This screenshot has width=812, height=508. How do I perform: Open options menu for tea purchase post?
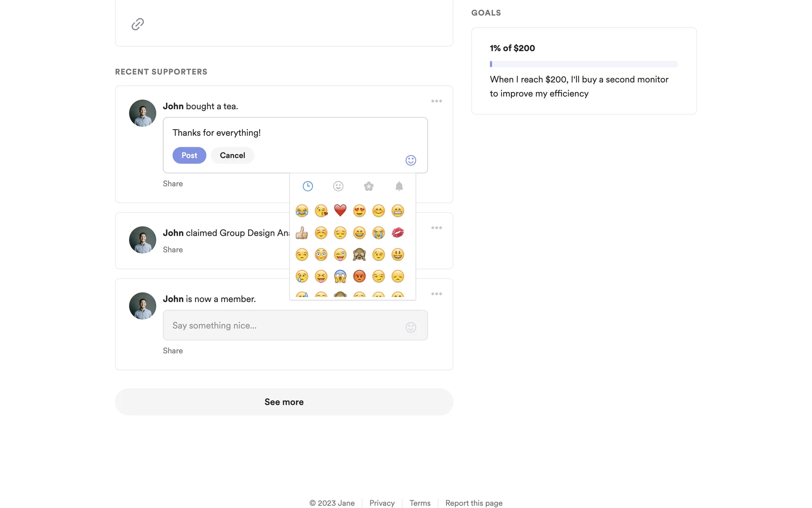tap(436, 101)
